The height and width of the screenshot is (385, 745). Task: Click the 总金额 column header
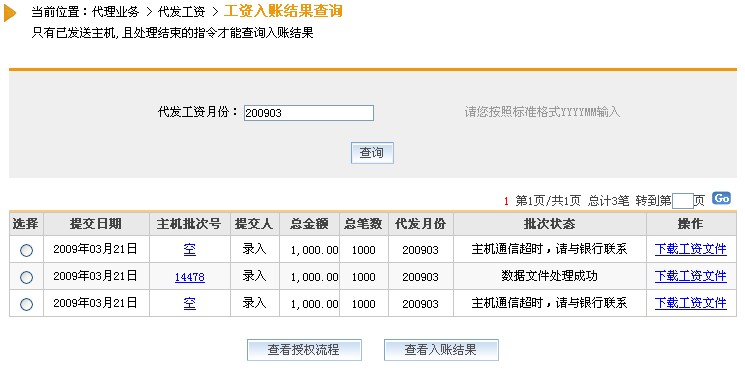[309, 224]
